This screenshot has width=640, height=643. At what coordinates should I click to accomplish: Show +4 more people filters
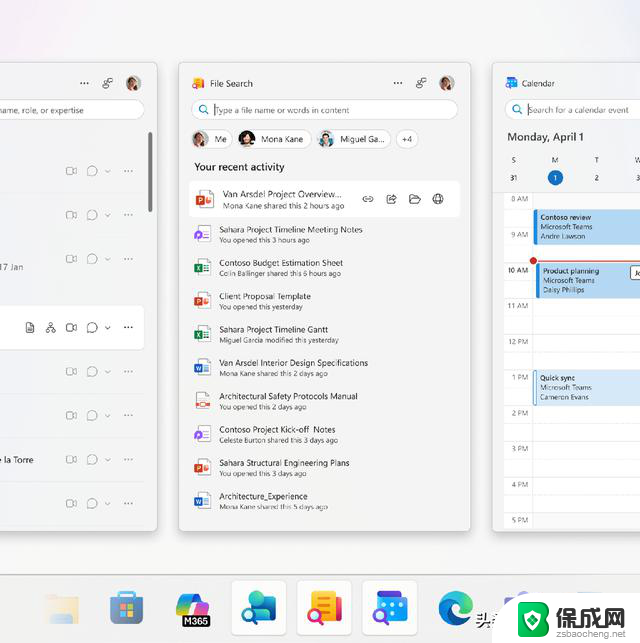(407, 139)
